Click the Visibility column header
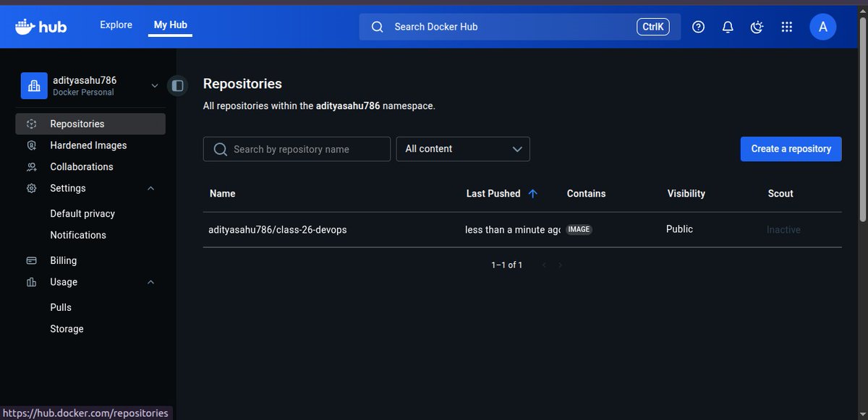 click(686, 194)
